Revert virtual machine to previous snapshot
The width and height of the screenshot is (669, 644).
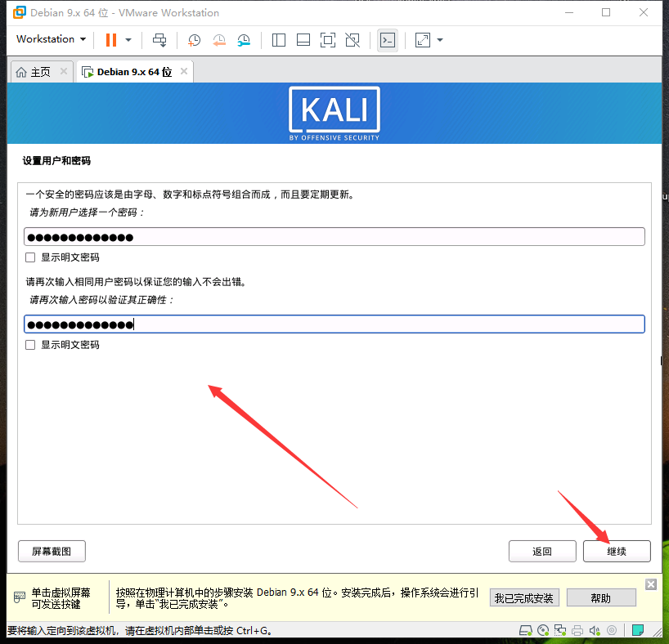(x=219, y=40)
